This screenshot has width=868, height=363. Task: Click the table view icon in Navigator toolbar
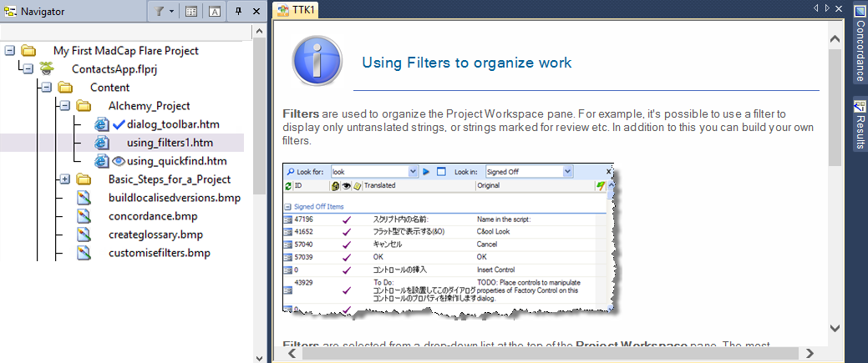(191, 11)
